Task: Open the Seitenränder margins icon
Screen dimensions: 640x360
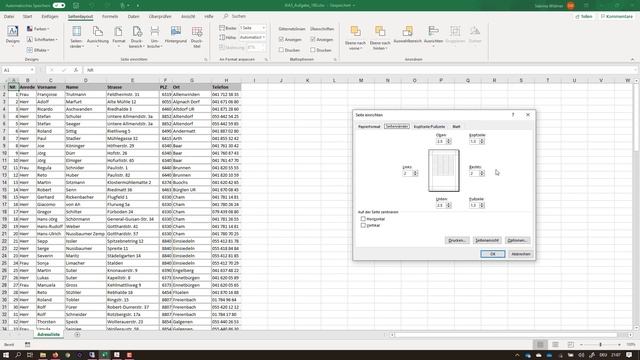Action: 76,36
